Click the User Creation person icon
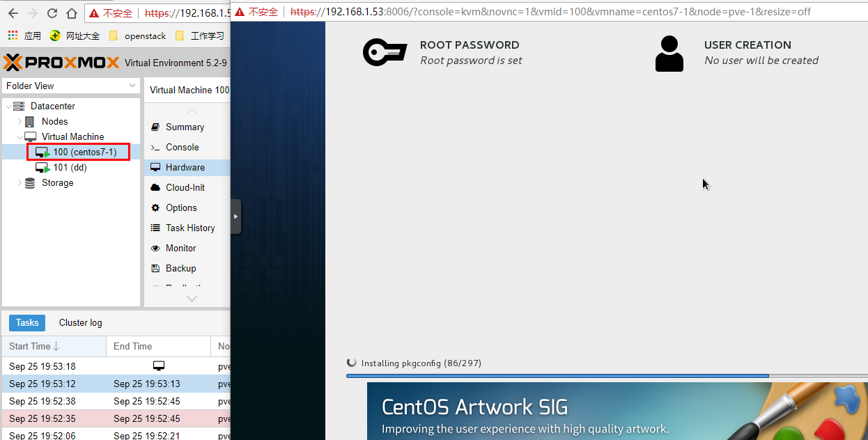This screenshot has height=440, width=868. 669,52
